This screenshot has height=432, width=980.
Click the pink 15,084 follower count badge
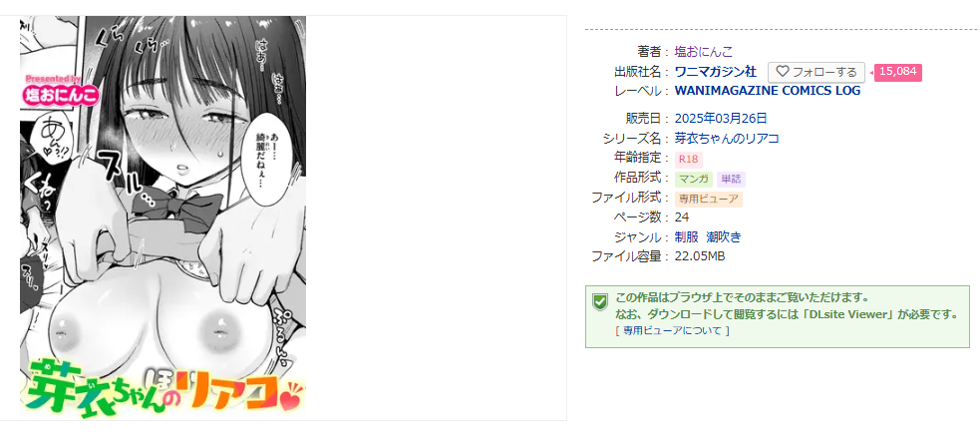coord(897,72)
